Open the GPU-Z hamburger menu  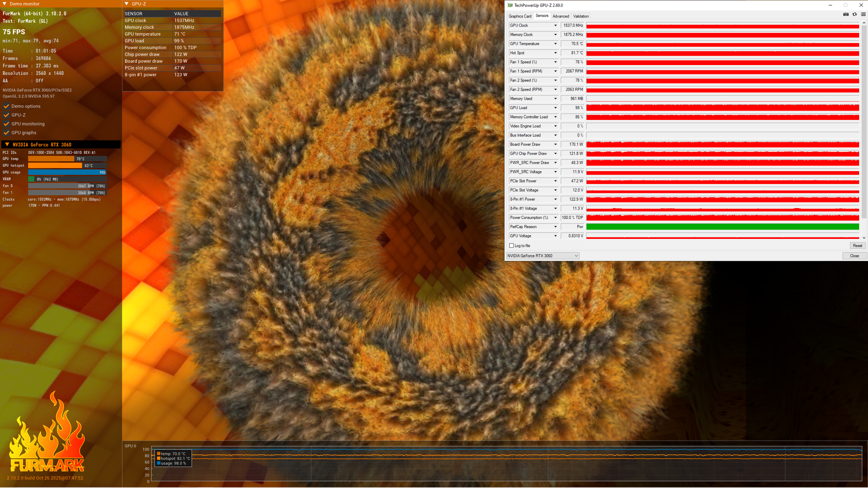coord(863,14)
